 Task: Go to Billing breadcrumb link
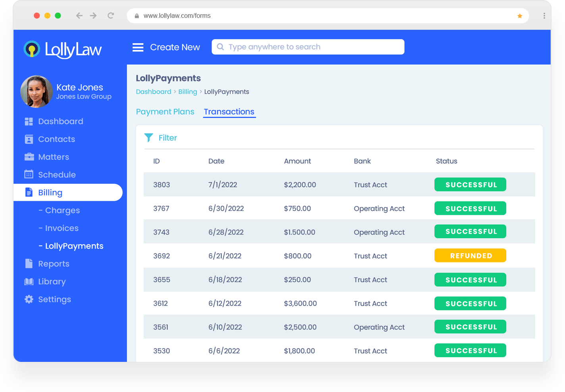(188, 92)
